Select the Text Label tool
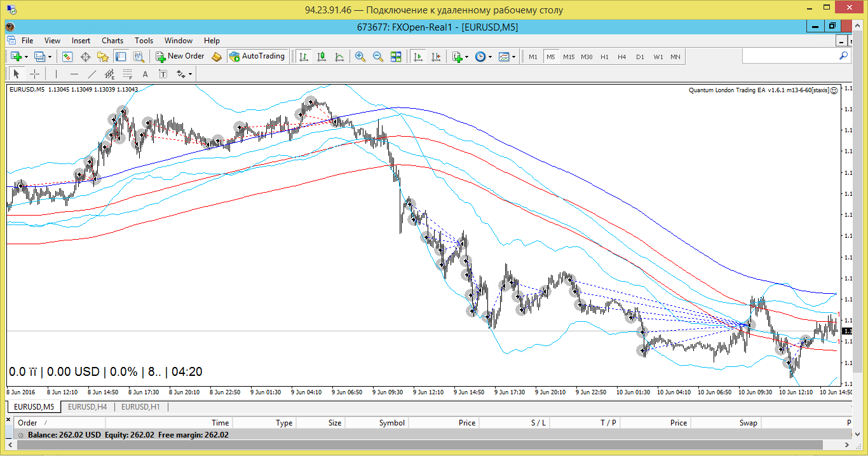The image size is (868, 456). click(x=163, y=74)
